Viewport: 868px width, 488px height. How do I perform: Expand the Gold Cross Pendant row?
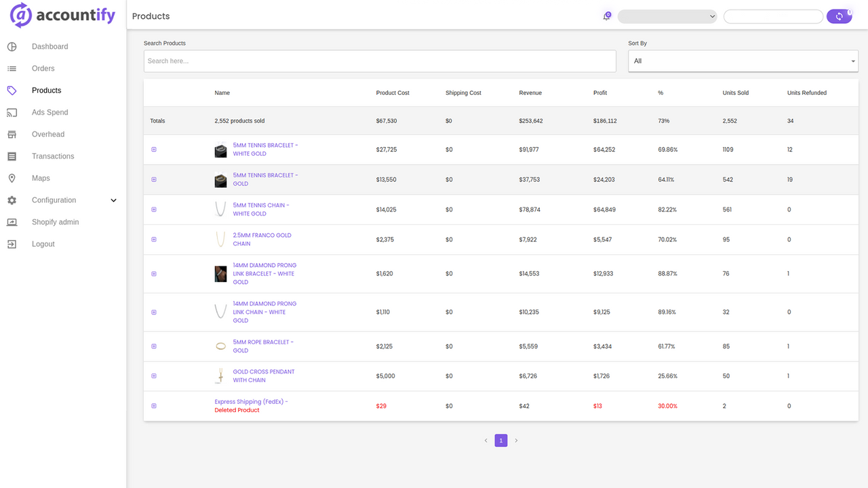coord(154,376)
